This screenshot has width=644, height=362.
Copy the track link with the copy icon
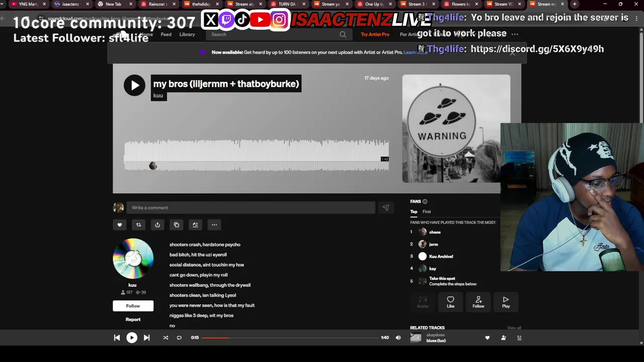(176, 225)
